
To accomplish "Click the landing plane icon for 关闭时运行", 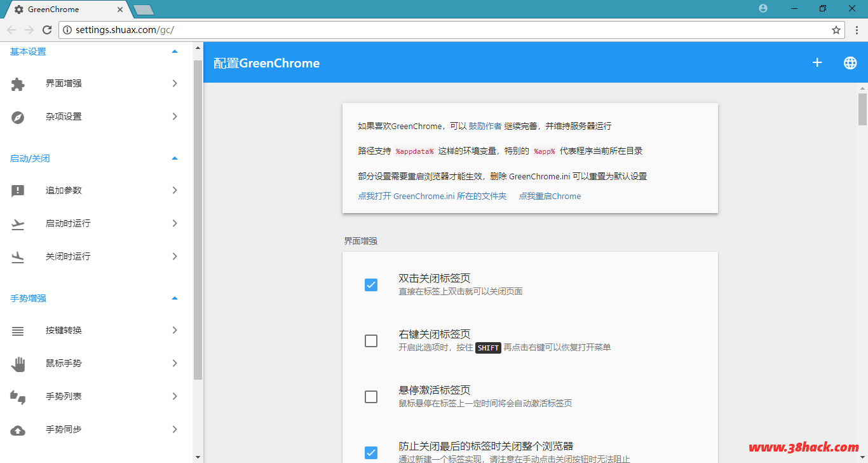I will click(x=18, y=257).
